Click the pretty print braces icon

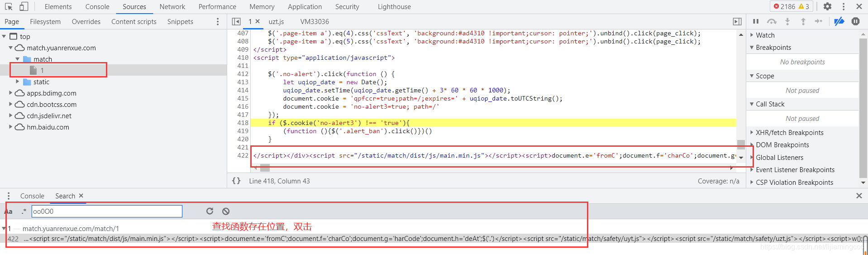coord(236,181)
